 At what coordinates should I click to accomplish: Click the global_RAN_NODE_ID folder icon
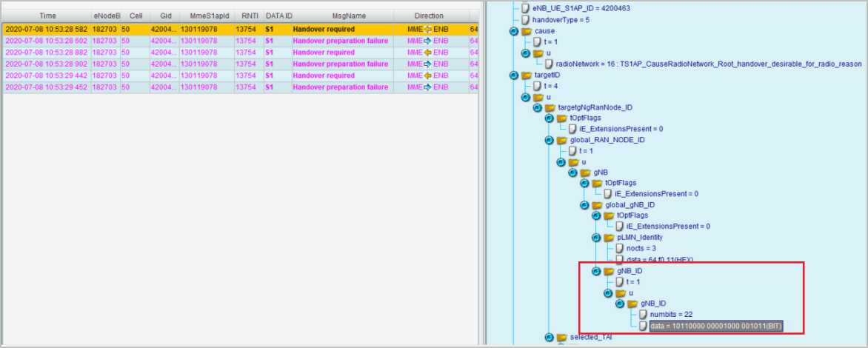click(x=561, y=140)
